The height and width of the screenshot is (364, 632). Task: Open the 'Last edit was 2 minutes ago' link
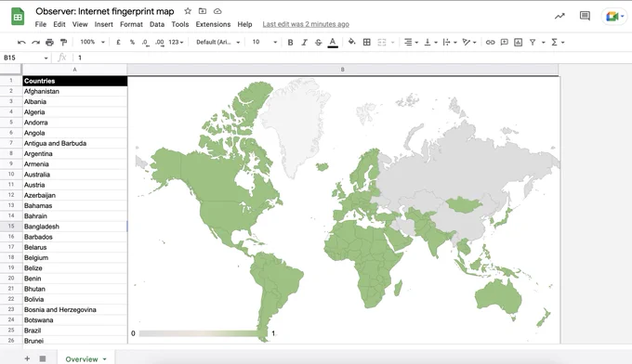pos(306,24)
